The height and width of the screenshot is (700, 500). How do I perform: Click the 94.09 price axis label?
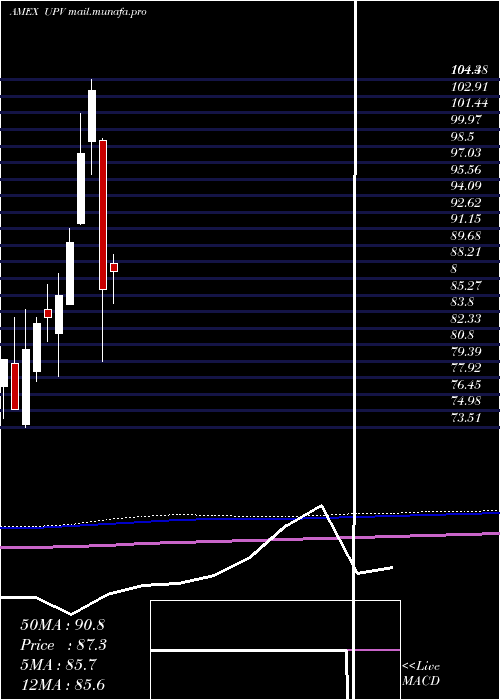tap(466, 186)
